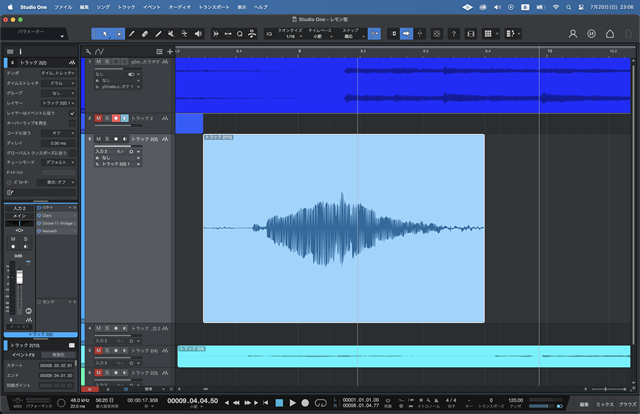Open the track list icon
Image resolution: width=640 pixels, height=414 pixels.
coord(159,51)
